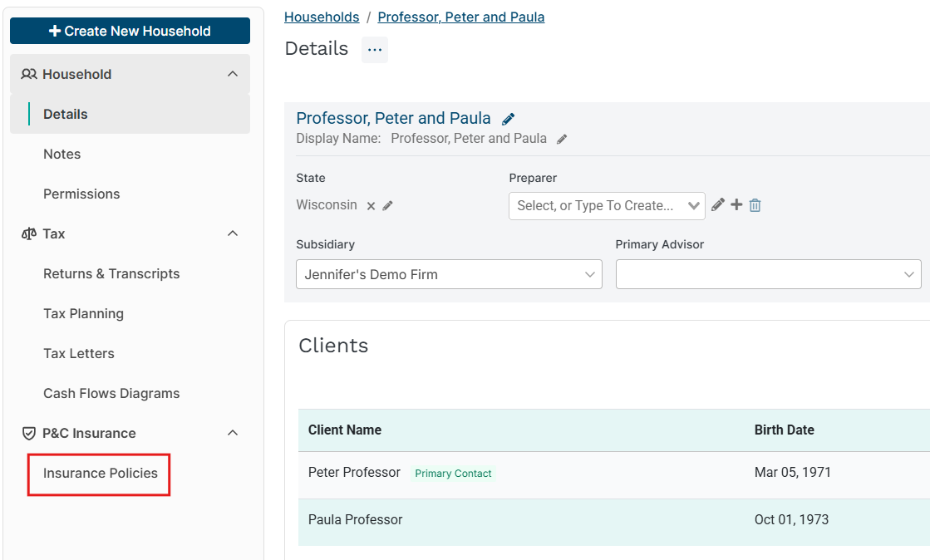Open Returns & Transcripts in sidebar
Viewport: 930px width, 560px height.
tap(111, 273)
